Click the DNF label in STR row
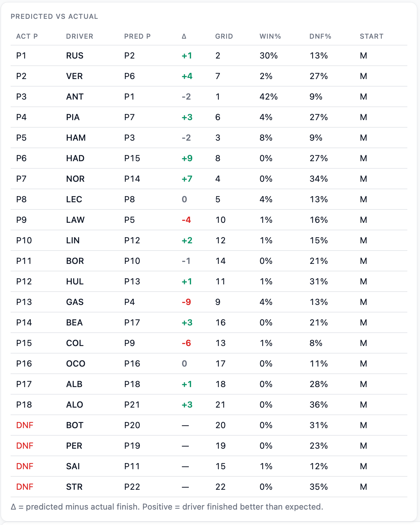The height and width of the screenshot is (525, 420). pos(25,487)
